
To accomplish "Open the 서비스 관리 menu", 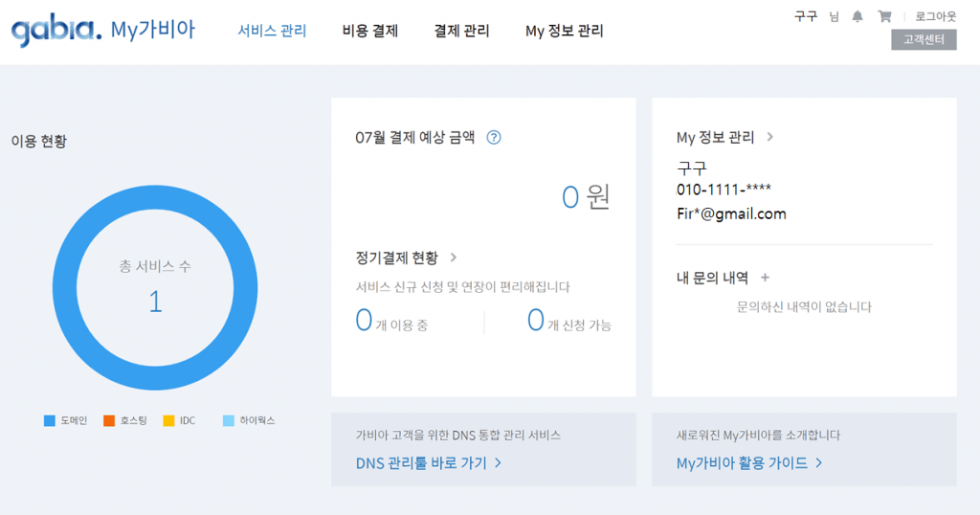I will point(272,31).
